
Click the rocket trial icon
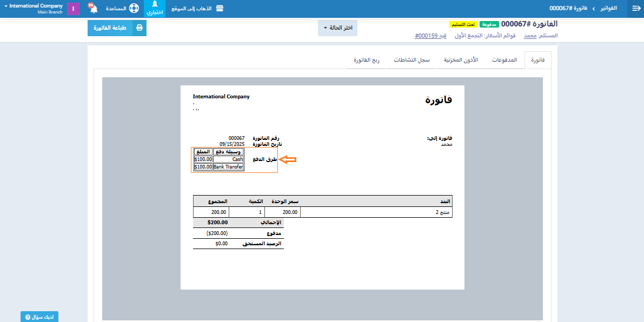[x=155, y=5]
